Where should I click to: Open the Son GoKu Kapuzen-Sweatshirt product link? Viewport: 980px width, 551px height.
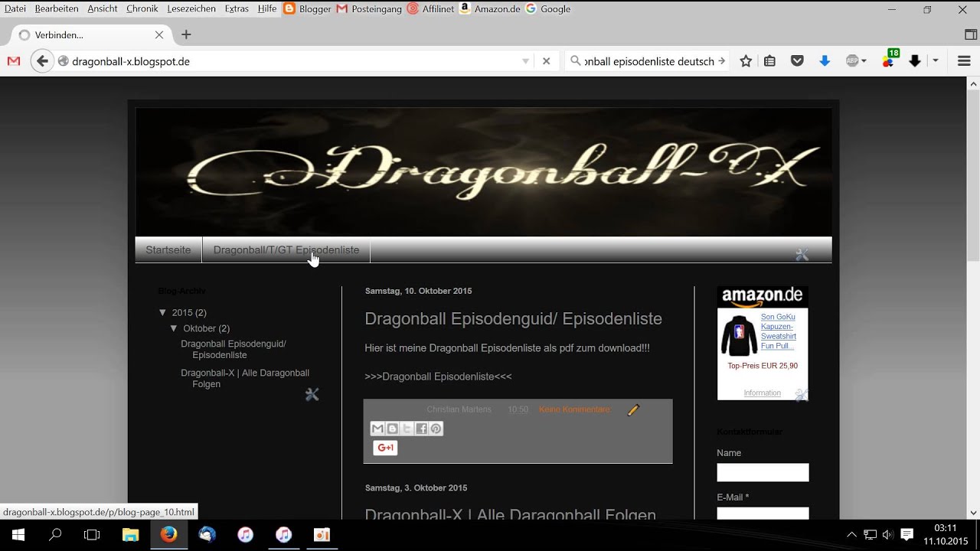coord(779,331)
